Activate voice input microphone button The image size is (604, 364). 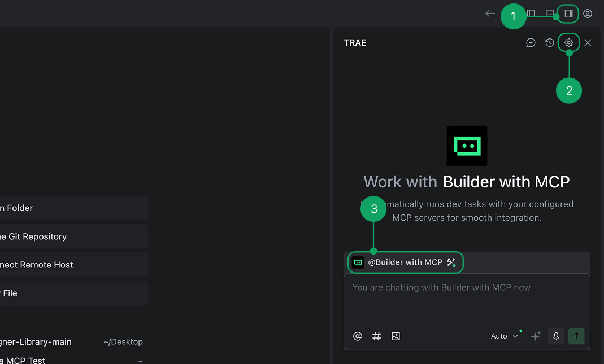click(556, 336)
